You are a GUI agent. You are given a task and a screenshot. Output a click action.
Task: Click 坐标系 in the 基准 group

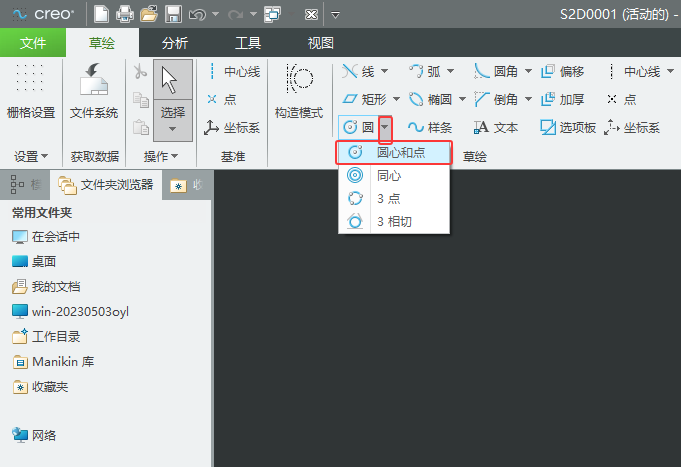point(232,128)
